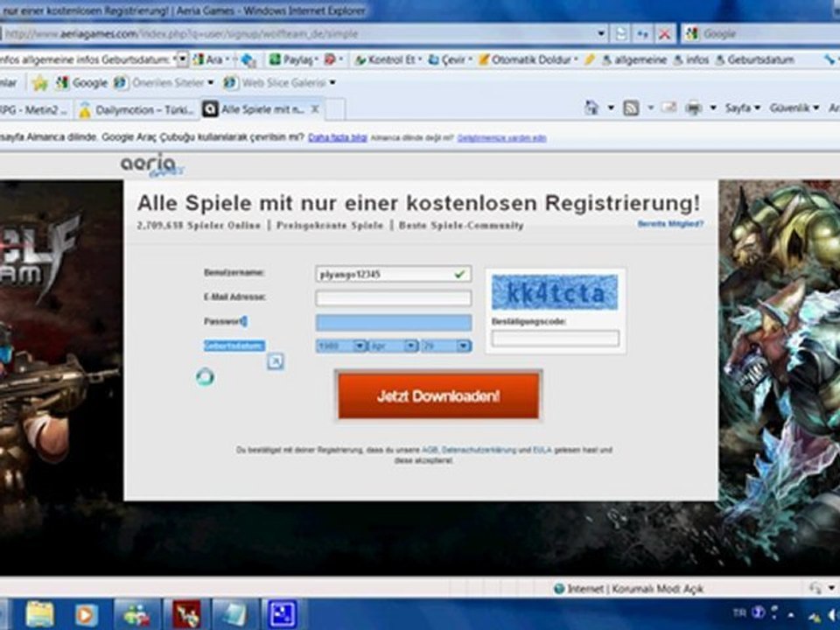The height and width of the screenshot is (630, 840).
Task: Click the Google toolbar wrench icon
Action: coord(829,60)
